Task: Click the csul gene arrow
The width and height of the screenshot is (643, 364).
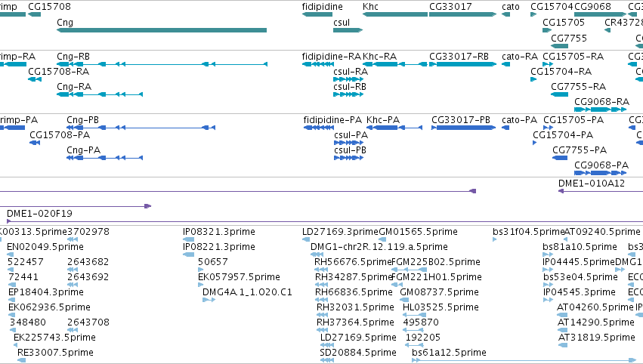Action: point(348,30)
